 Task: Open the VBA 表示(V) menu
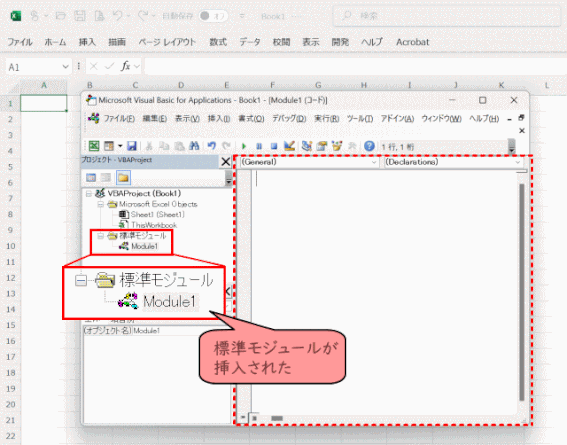pos(187,119)
